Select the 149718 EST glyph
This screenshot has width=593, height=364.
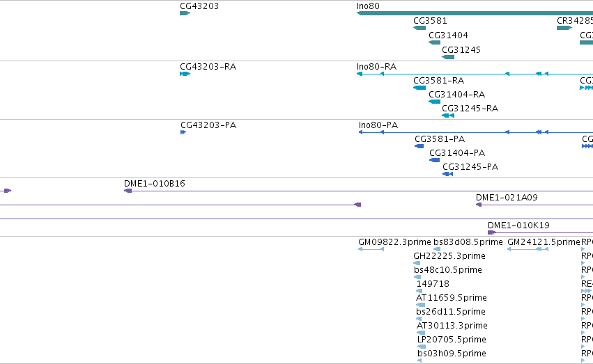[419, 291]
